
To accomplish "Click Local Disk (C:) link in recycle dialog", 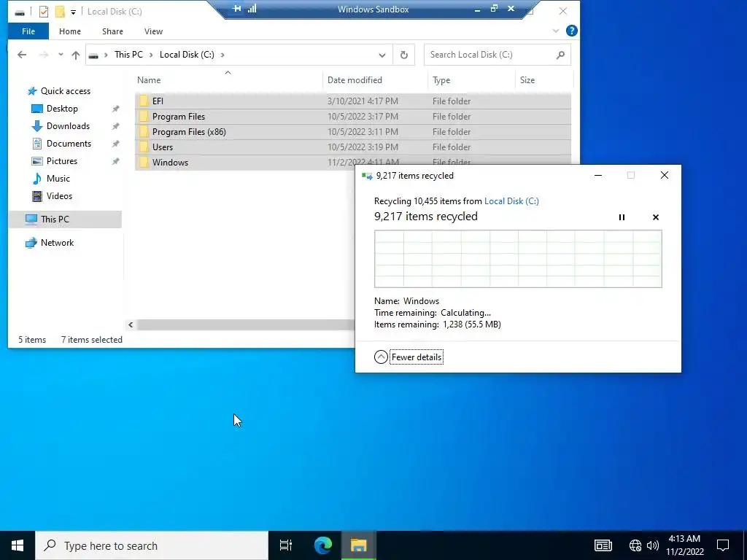I will [x=511, y=201].
